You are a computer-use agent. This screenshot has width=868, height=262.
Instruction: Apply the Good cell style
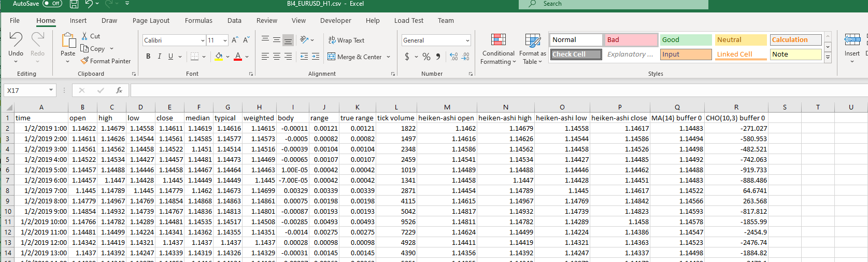(686, 40)
